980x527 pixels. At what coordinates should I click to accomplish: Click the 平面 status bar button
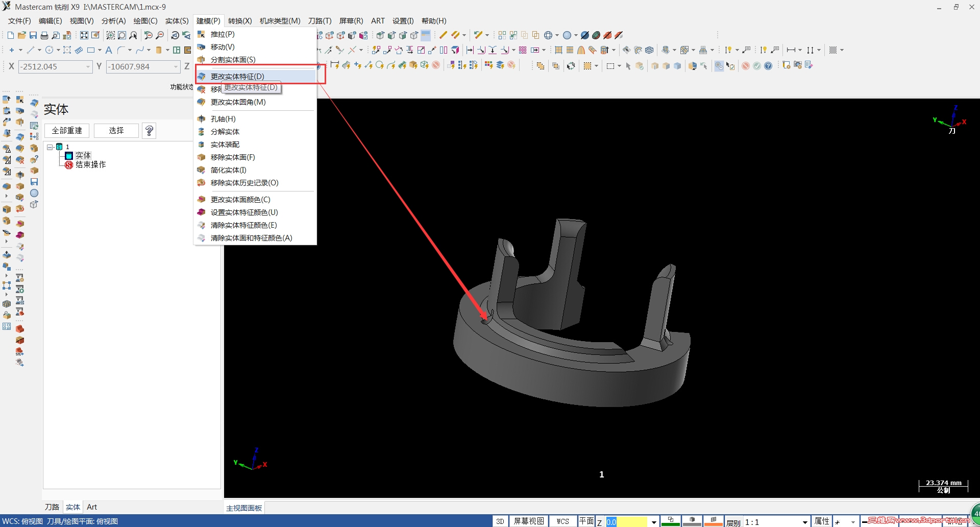586,521
